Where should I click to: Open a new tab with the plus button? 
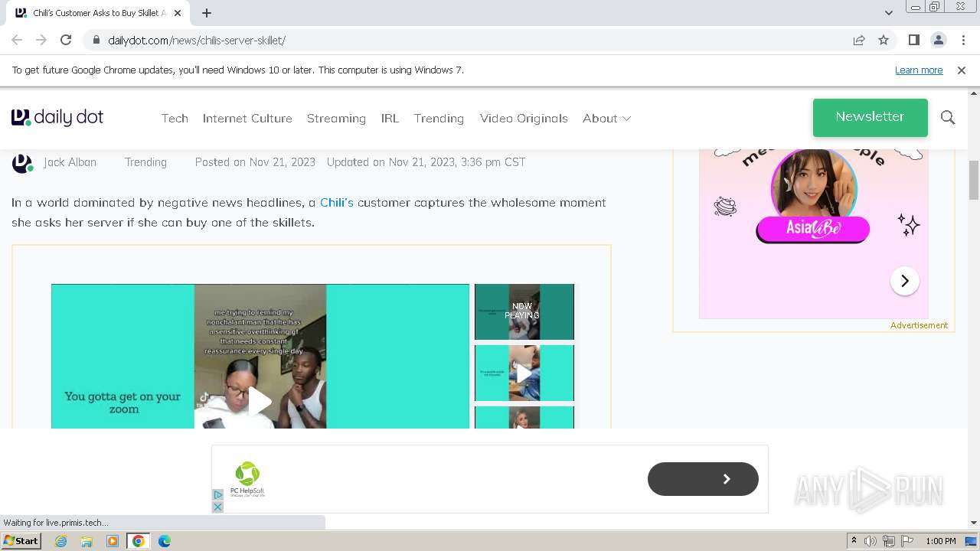point(207,12)
